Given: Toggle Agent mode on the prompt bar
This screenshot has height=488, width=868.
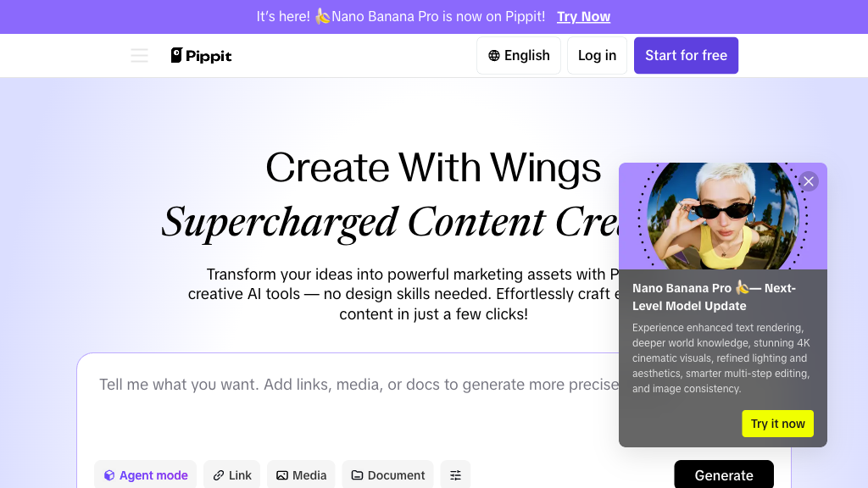Looking at the screenshot, I should coord(145,475).
